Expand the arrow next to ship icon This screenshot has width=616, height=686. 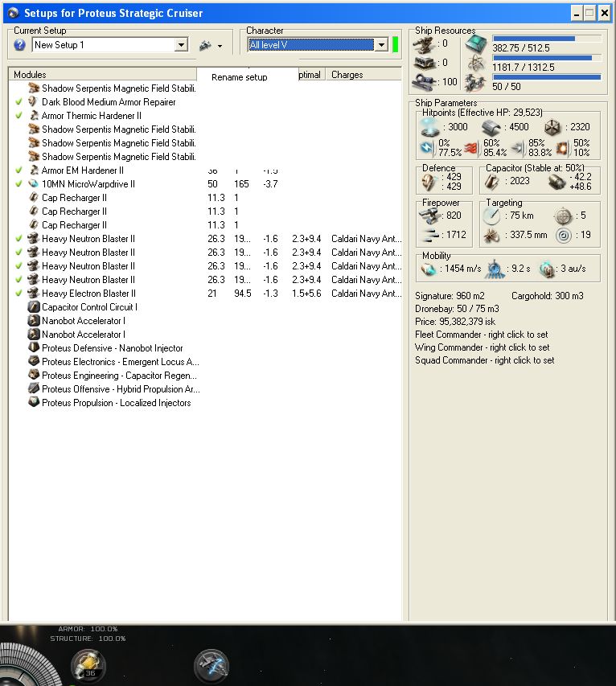point(220,46)
